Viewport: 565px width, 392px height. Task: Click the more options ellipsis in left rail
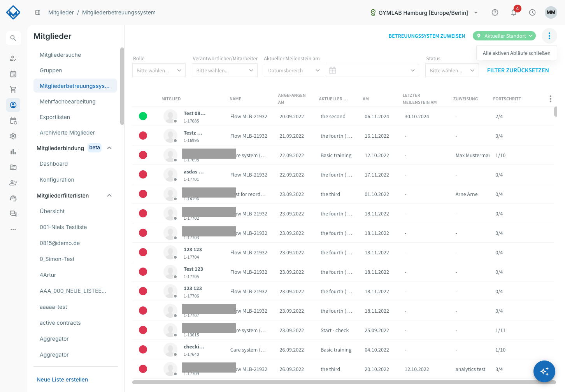(13, 229)
